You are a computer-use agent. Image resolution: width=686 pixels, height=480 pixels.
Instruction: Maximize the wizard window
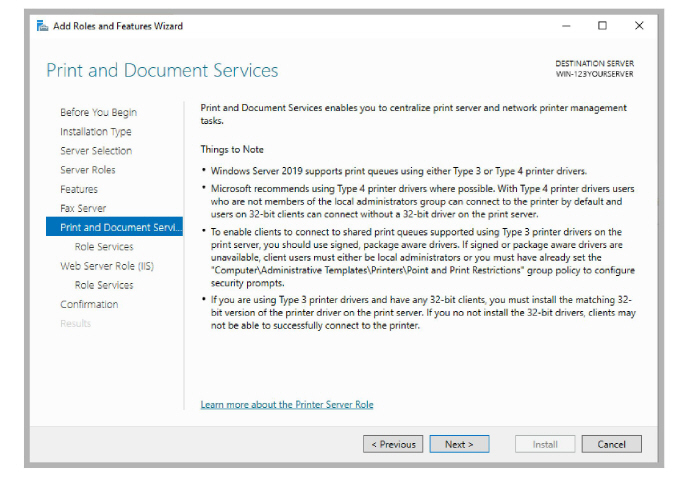pyautogui.click(x=602, y=26)
